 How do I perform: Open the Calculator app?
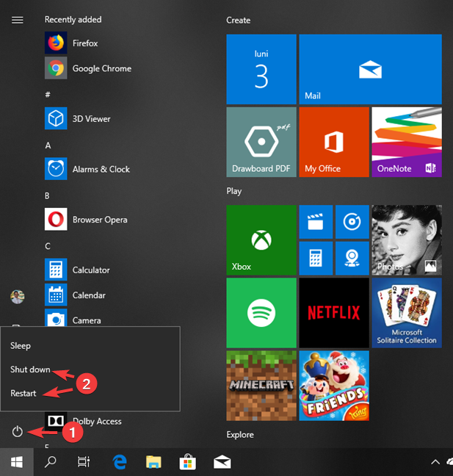pyautogui.click(x=90, y=270)
